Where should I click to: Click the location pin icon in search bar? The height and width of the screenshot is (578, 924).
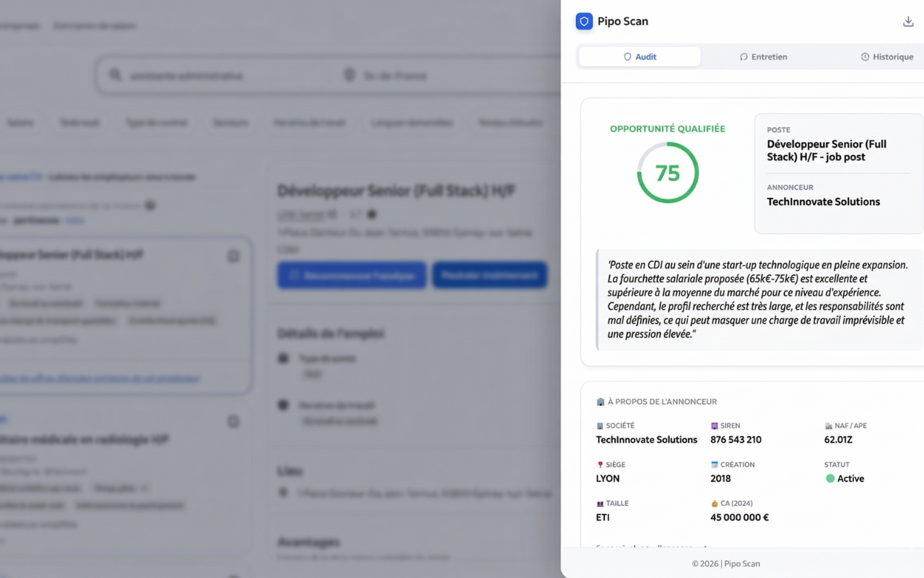pos(350,75)
